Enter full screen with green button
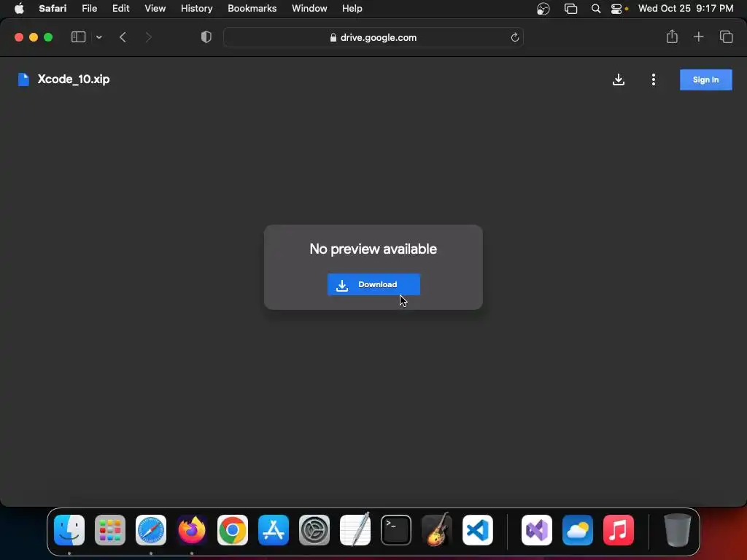This screenshot has width=747, height=560. pyautogui.click(x=48, y=37)
